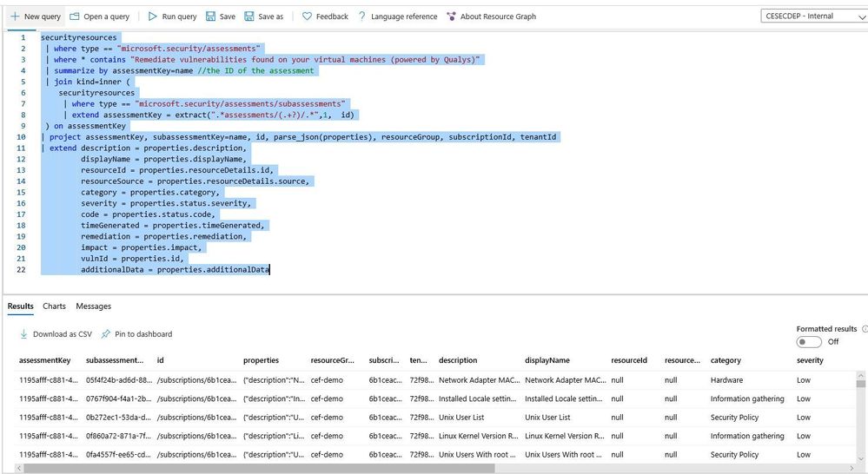Click scroll down arrow of results grid

point(861,459)
